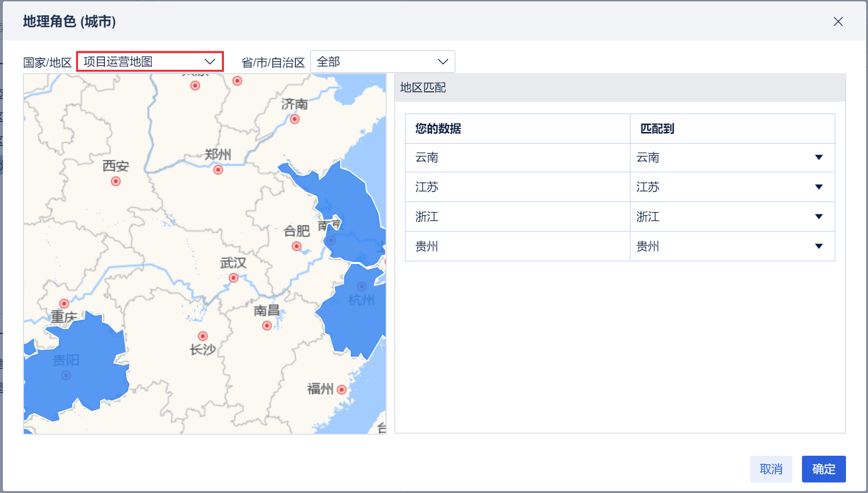Click the 南昌 city marker on map
This screenshot has height=493, width=868.
(x=267, y=326)
